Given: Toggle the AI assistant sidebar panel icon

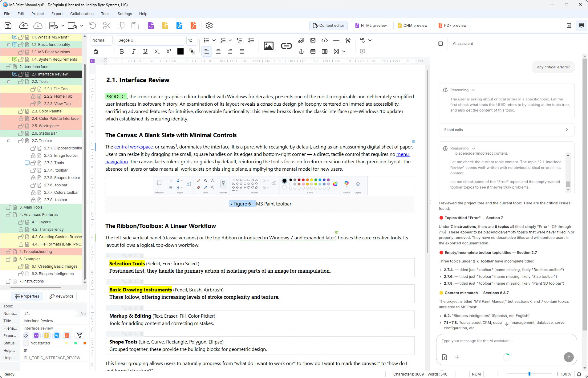Looking at the screenshot, I should (441, 44).
